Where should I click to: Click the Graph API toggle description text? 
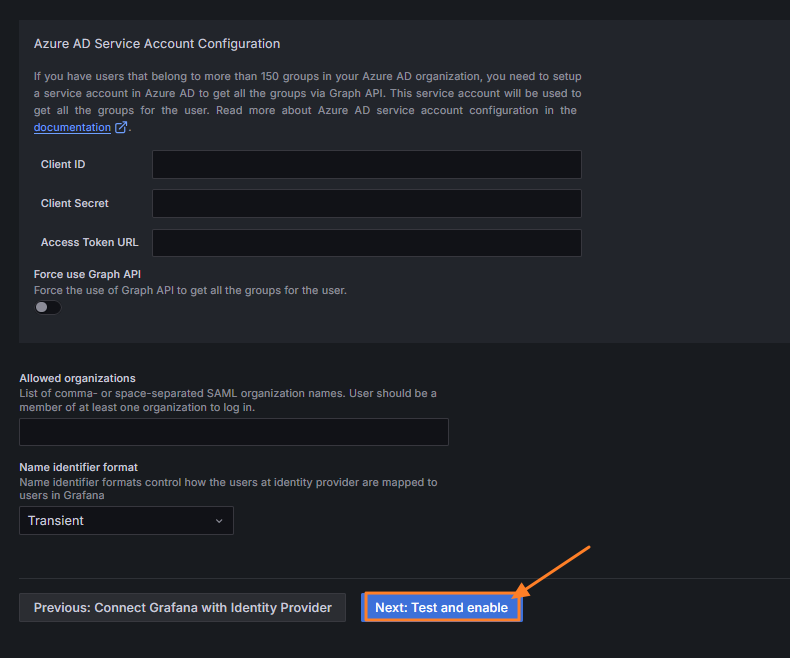[190, 290]
